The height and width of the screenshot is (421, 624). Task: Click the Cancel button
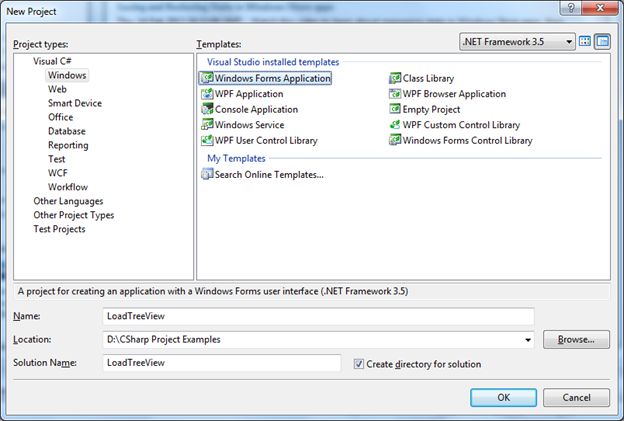(576, 398)
